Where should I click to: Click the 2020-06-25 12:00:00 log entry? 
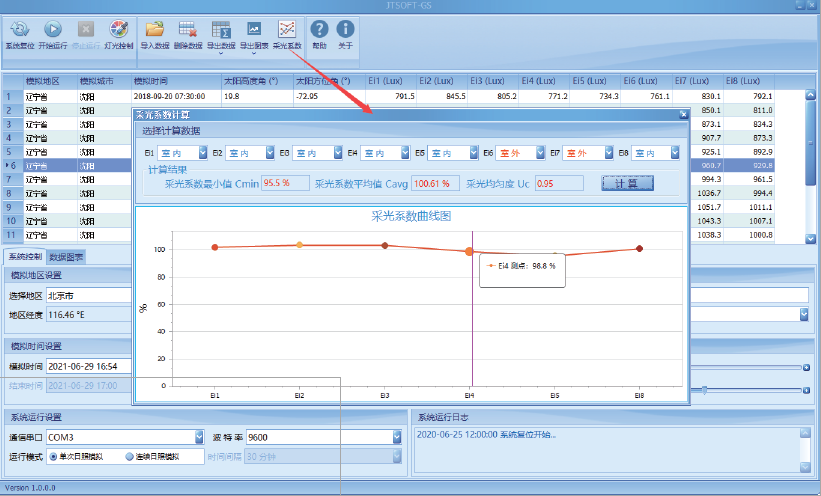tap(486, 435)
